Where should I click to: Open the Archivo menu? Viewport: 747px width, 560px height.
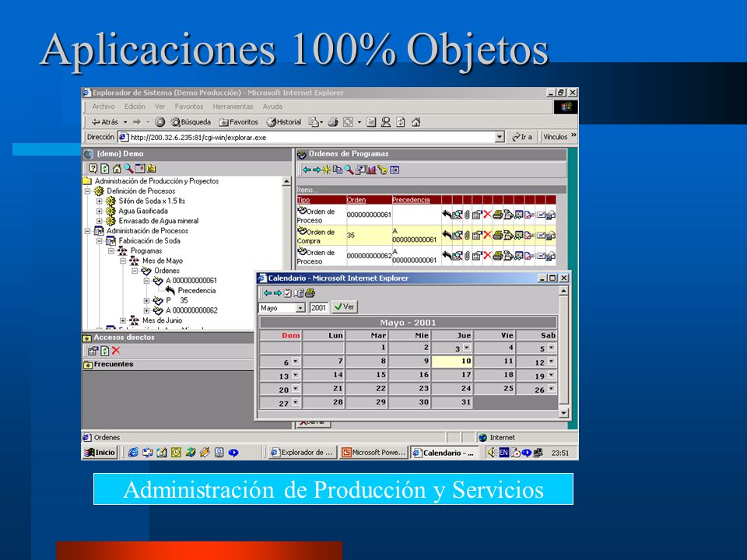103,107
